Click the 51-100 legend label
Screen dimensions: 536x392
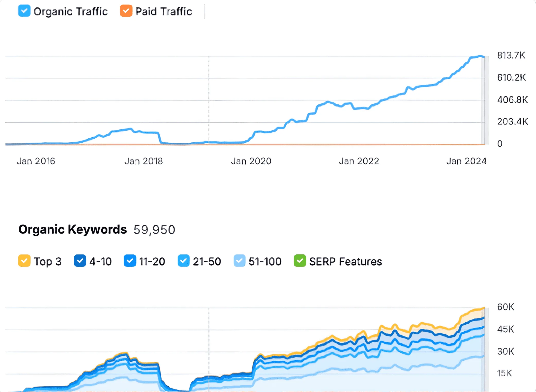[x=265, y=262]
